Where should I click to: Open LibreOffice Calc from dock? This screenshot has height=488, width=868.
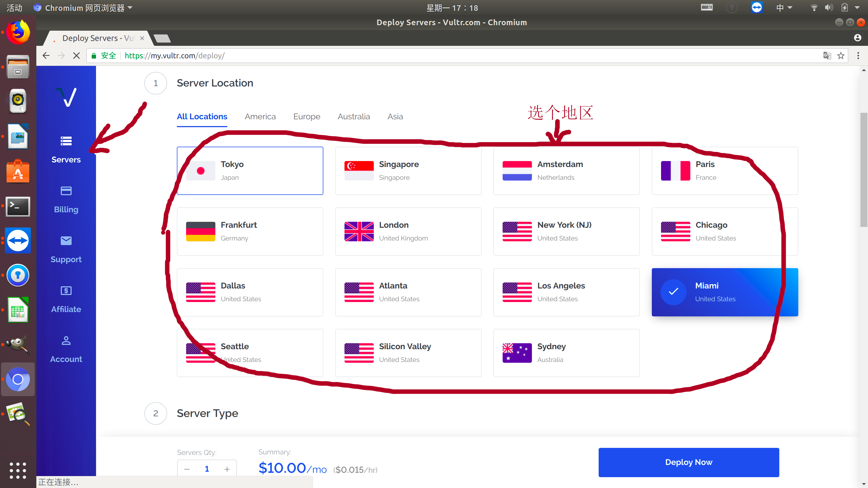click(18, 310)
